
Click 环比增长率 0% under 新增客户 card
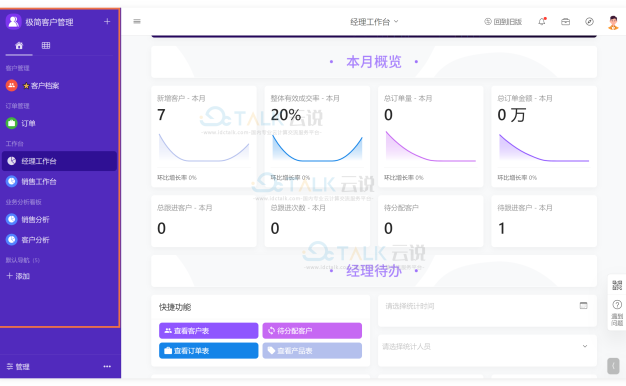177,178
